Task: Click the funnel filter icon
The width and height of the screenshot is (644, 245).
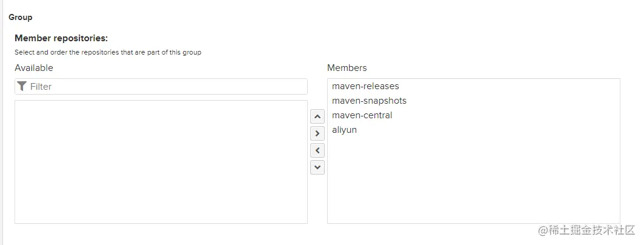Action: pos(22,86)
